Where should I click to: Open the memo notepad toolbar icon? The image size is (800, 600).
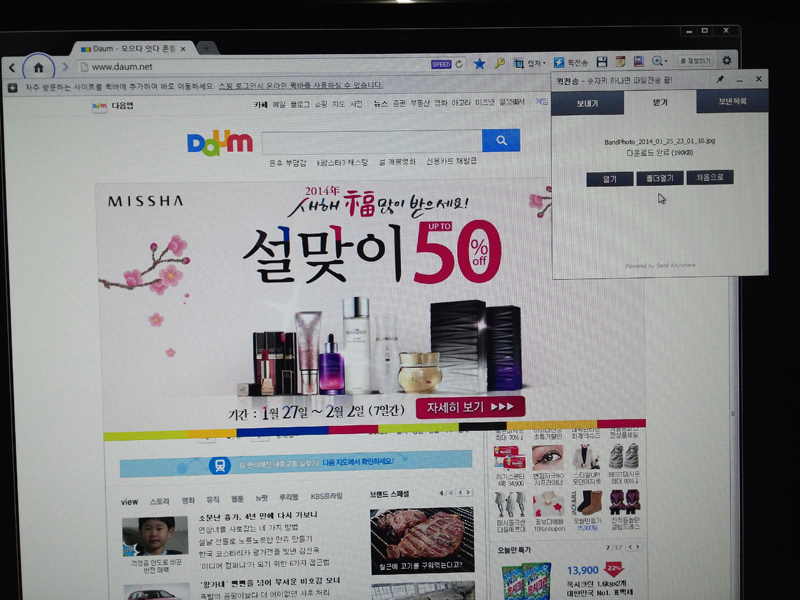point(620,61)
